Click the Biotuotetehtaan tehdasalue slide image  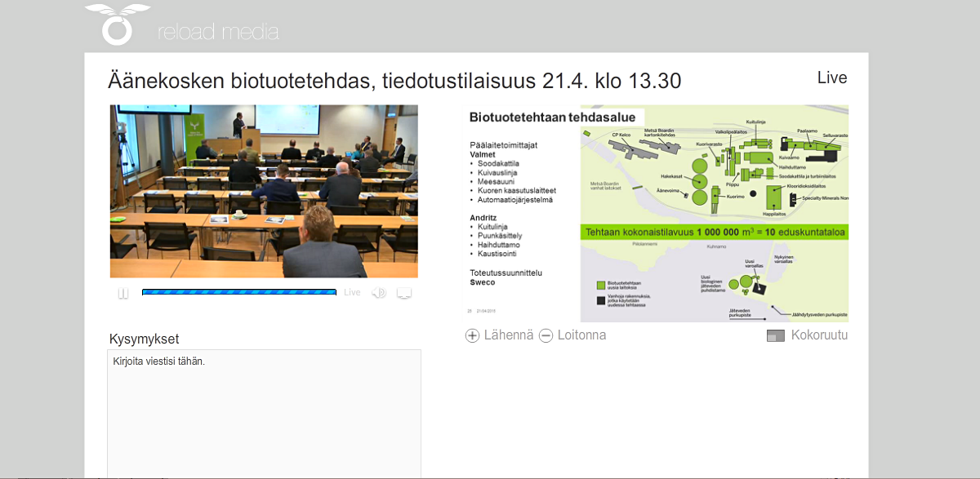(655, 214)
